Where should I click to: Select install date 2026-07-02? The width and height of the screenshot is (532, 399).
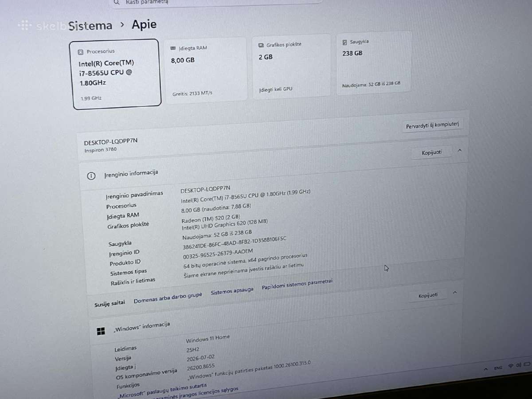pos(201,357)
